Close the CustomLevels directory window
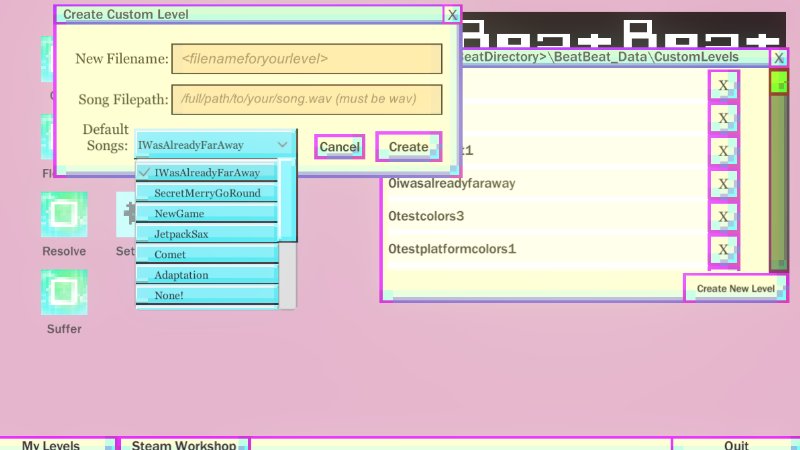 pos(779,58)
